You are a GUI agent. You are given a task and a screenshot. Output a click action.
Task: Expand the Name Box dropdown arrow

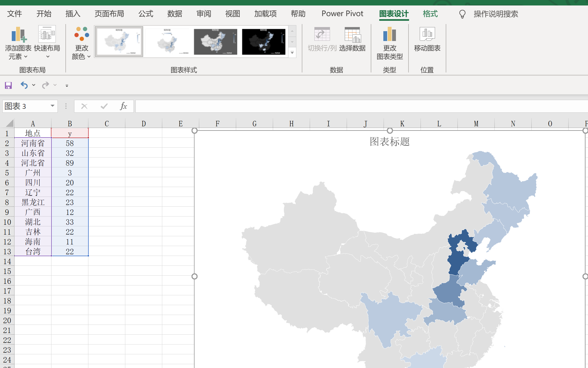tap(52, 106)
